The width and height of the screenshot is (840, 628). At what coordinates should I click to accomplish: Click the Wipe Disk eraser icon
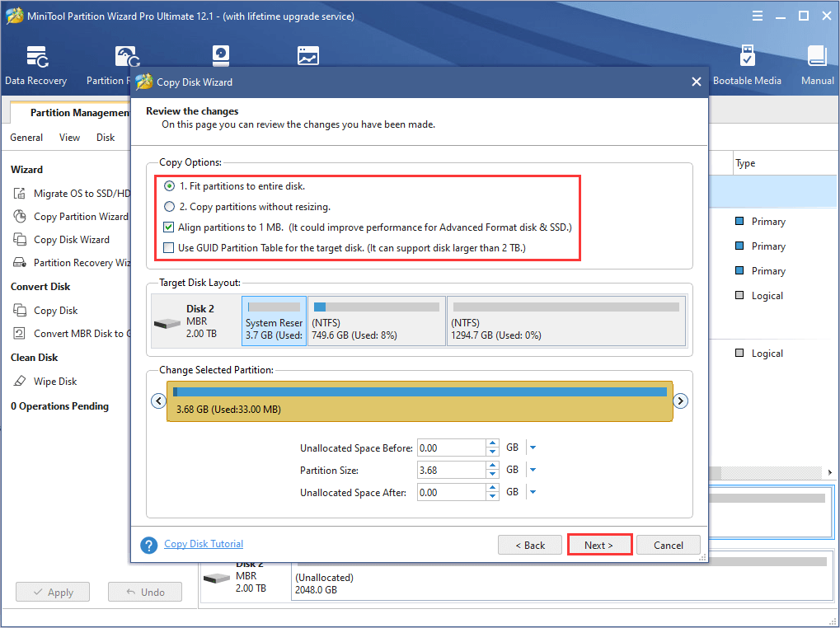click(19, 382)
